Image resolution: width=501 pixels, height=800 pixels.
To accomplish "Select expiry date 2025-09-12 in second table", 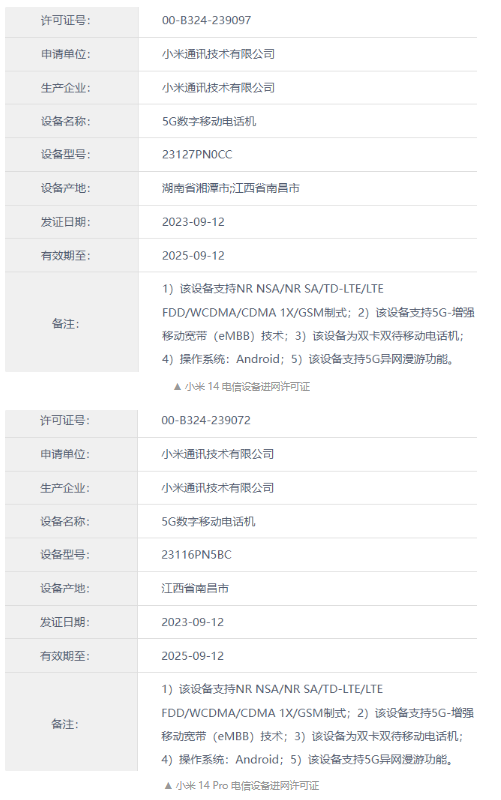I will click(x=193, y=656).
